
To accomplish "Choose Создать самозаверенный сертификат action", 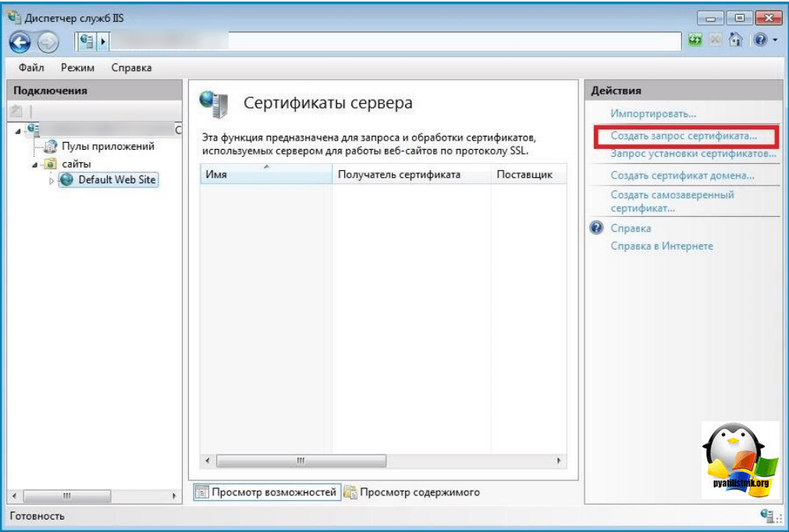I will click(x=671, y=201).
